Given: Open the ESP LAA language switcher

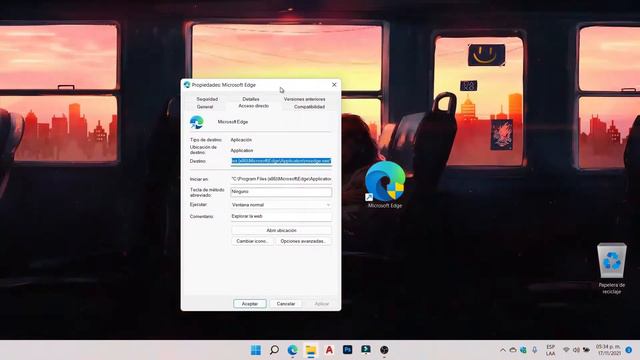Looking at the screenshot, I should coord(551,350).
